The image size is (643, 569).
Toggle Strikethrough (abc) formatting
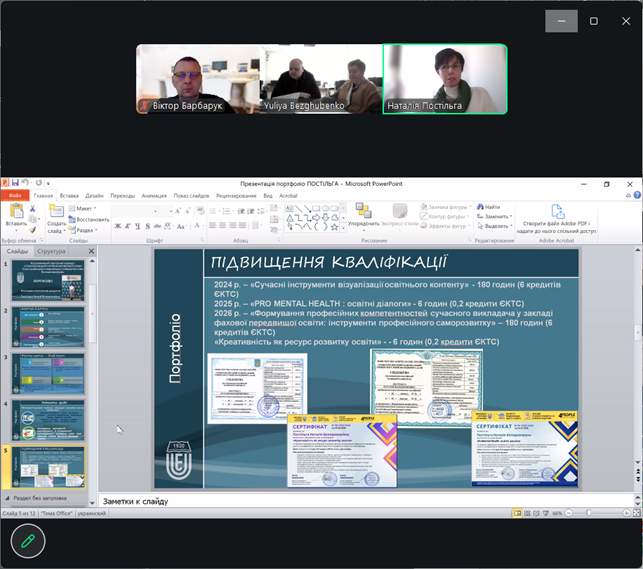(x=157, y=226)
